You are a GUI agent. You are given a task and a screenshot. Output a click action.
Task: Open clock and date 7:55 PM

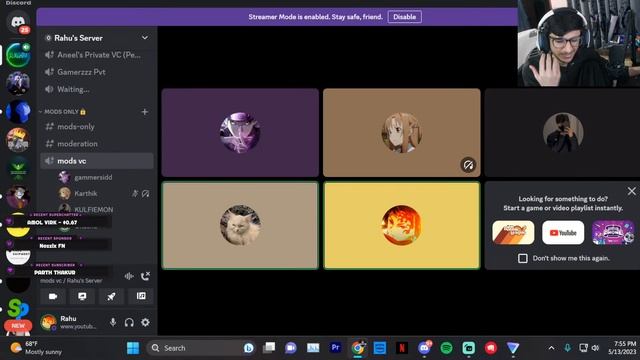coord(622,348)
